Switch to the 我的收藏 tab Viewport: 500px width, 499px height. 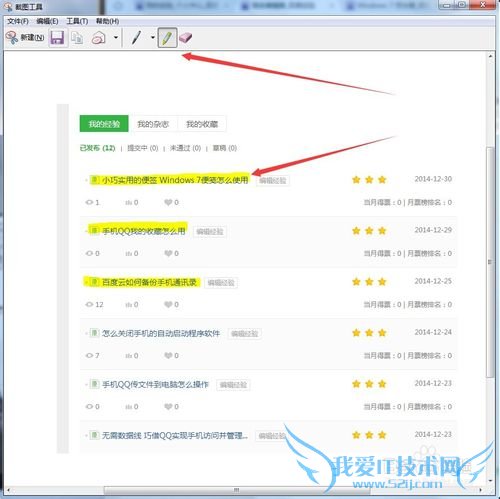pos(202,124)
